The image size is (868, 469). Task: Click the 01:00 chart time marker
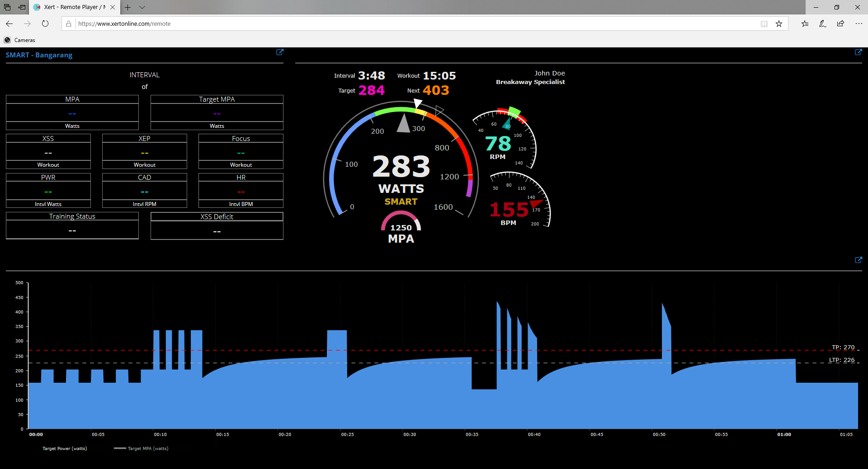(x=784, y=435)
